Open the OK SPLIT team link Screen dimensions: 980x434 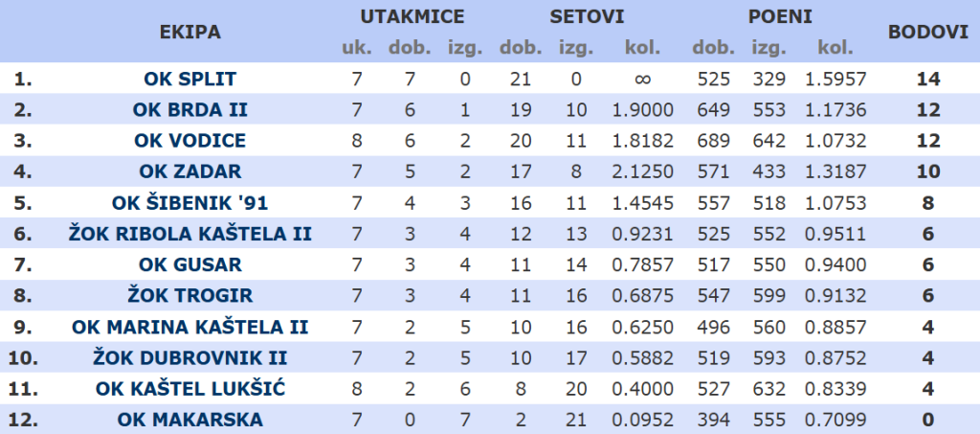(189, 79)
